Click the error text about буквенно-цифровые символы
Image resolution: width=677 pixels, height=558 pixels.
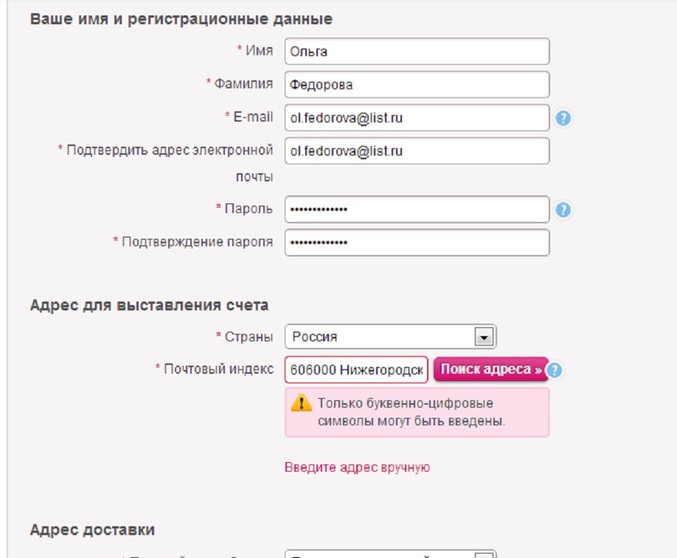410,412
